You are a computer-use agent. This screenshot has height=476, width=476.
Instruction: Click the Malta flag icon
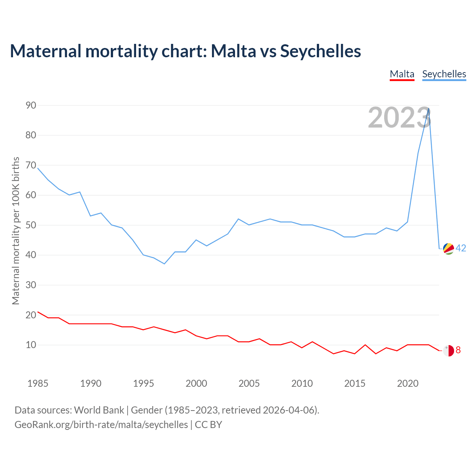[x=448, y=350]
